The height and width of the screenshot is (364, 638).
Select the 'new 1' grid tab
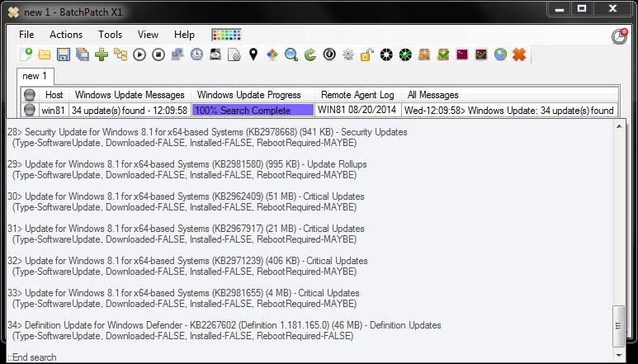click(35, 76)
